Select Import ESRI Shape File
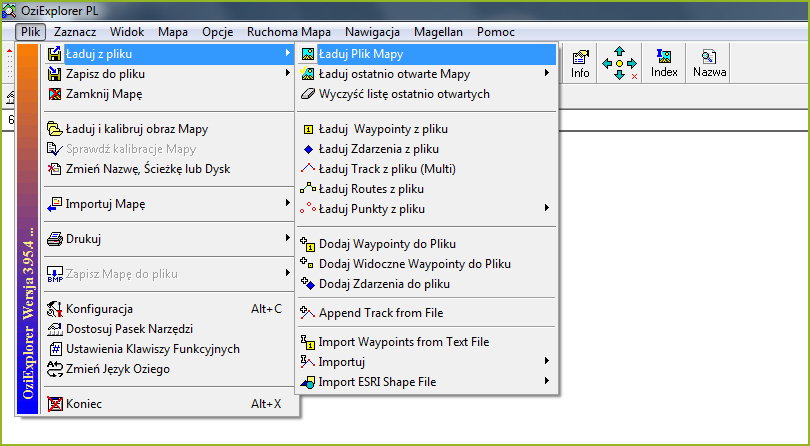Viewport: 810px width, 446px height. click(x=426, y=382)
